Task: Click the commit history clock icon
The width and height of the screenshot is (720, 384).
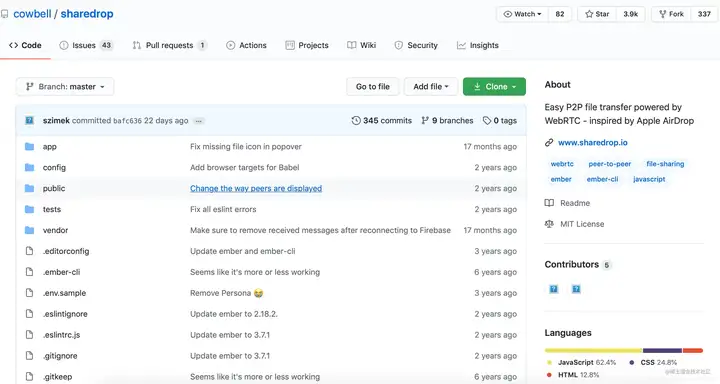Action: tap(356, 120)
